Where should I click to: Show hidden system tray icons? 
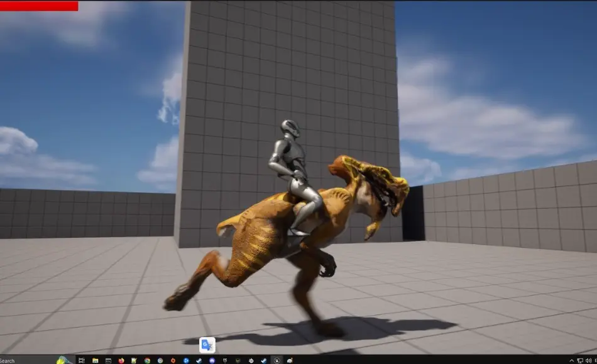coord(571,361)
